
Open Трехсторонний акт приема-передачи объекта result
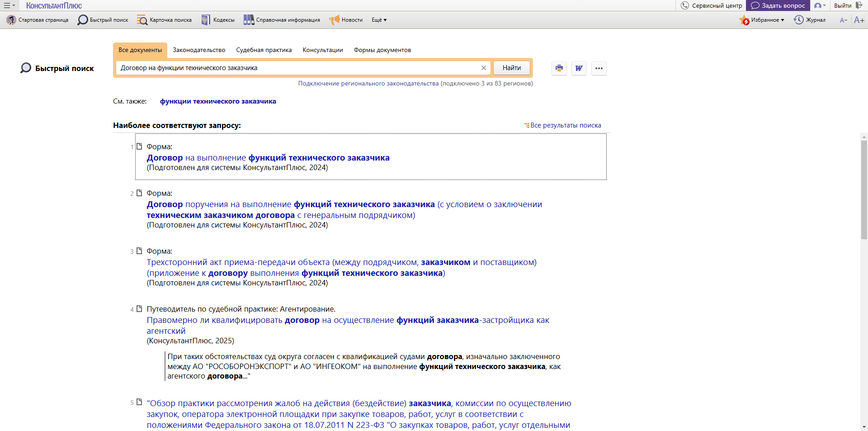342,268
